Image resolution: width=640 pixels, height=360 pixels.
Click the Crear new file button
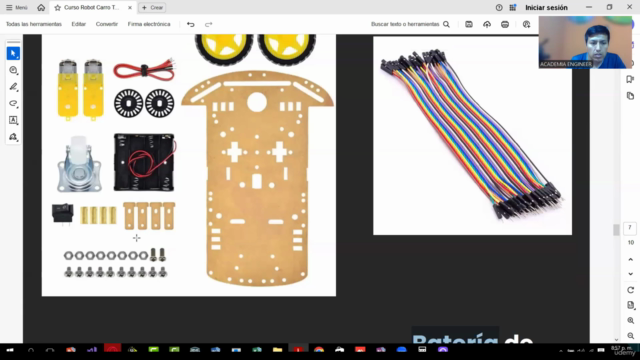coord(152,7)
